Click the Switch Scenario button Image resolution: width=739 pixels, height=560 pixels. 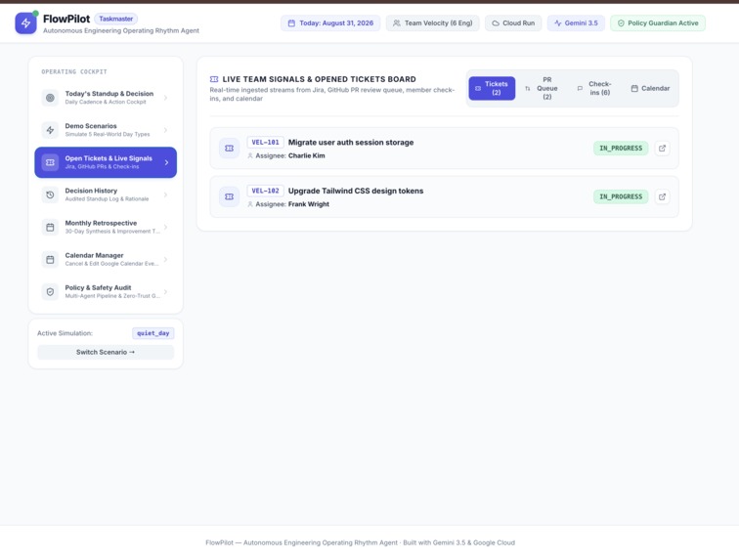tap(106, 352)
